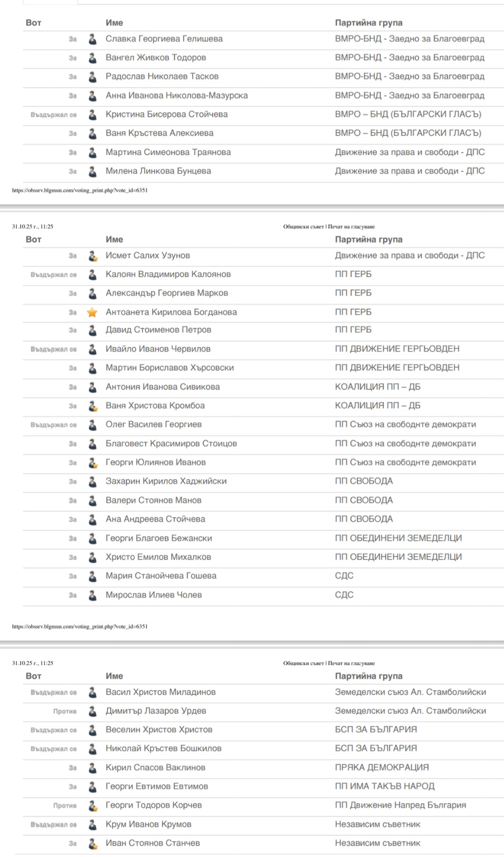504x857 pixels.
Task: Click the second page's voting_print URL in the footer
Action: coord(80,626)
